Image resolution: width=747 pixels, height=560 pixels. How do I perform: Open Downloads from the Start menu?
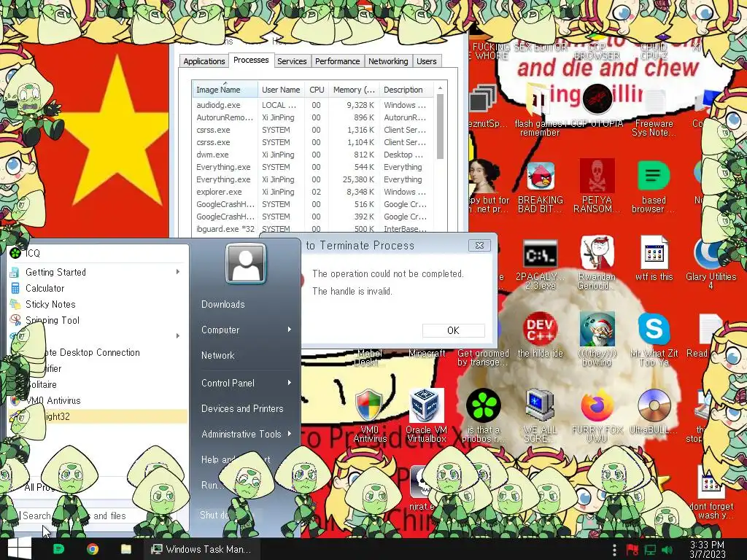(x=223, y=304)
